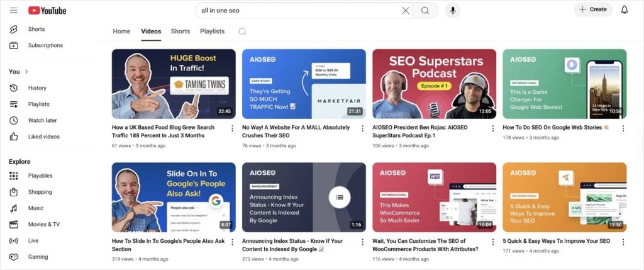
Task: Open Liked videos in the sidebar
Action: pyautogui.click(x=35, y=137)
